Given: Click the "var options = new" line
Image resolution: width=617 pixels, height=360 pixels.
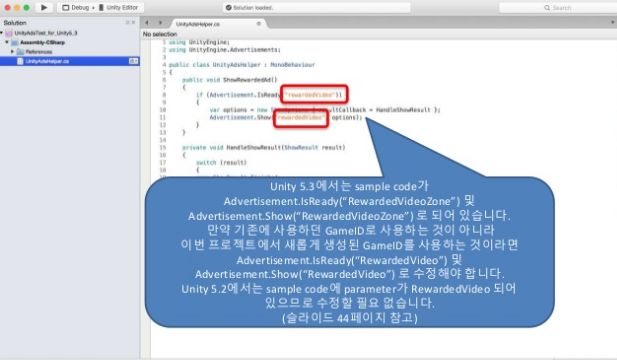Looking at the screenshot, I should pos(325,110).
